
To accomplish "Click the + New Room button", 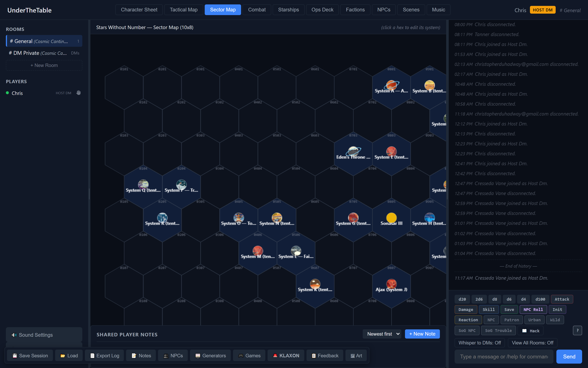I will (x=44, y=65).
